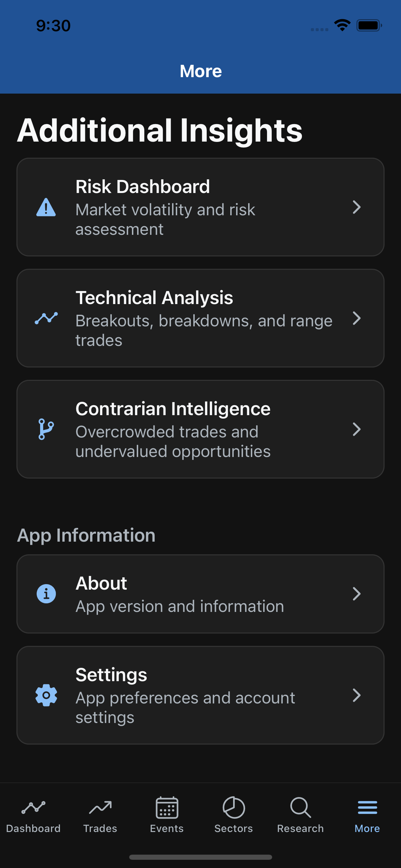Image resolution: width=401 pixels, height=868 pixels.
Task: Switch to the Trades tab
Action: click(100, 815)
